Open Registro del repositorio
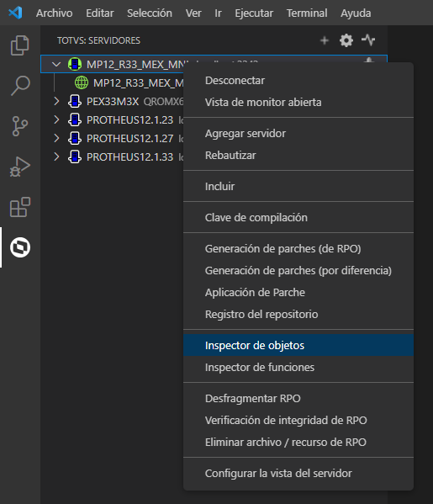Image resolution: width=433 pixels, height=504 pixels. 298,315
